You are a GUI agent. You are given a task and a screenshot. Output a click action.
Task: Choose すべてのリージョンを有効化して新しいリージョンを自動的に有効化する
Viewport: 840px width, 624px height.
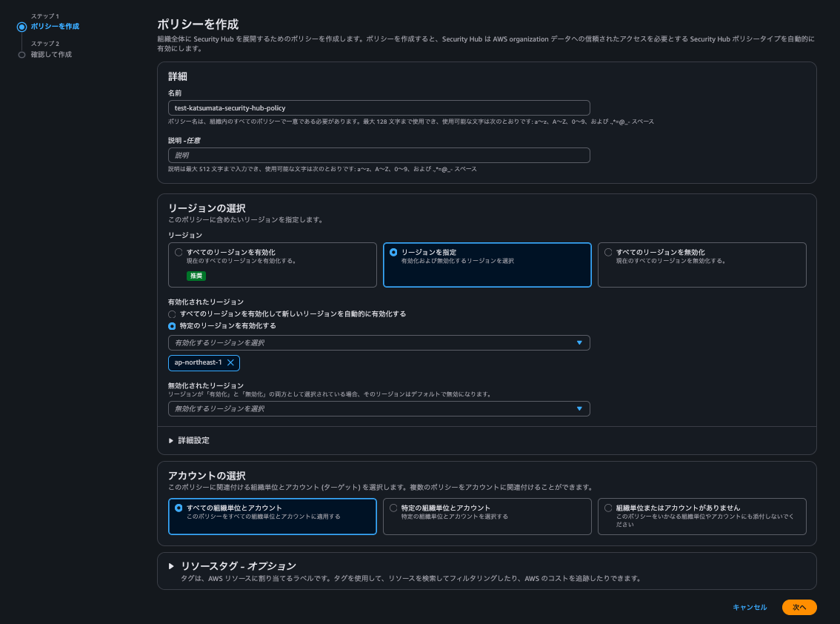pyautogui.click(x=172, y=314)
